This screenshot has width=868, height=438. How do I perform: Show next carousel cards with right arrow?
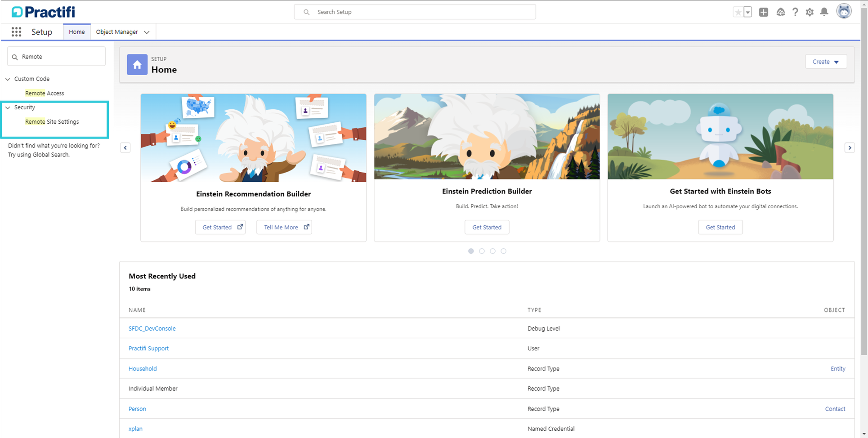[850, 147]
